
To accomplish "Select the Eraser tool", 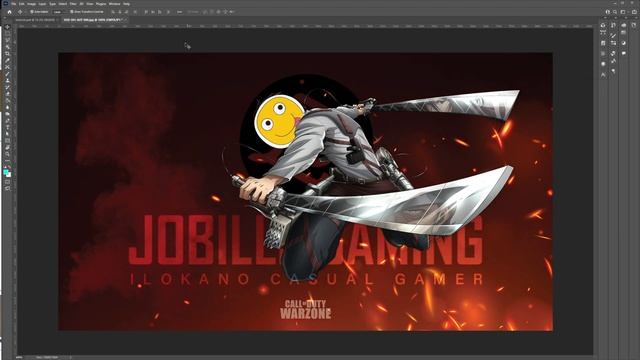I will tap(7, 93).
